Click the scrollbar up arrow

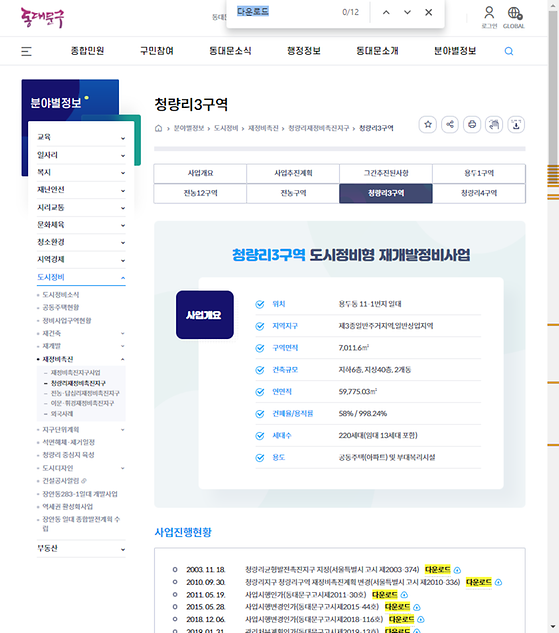point(553,5)
